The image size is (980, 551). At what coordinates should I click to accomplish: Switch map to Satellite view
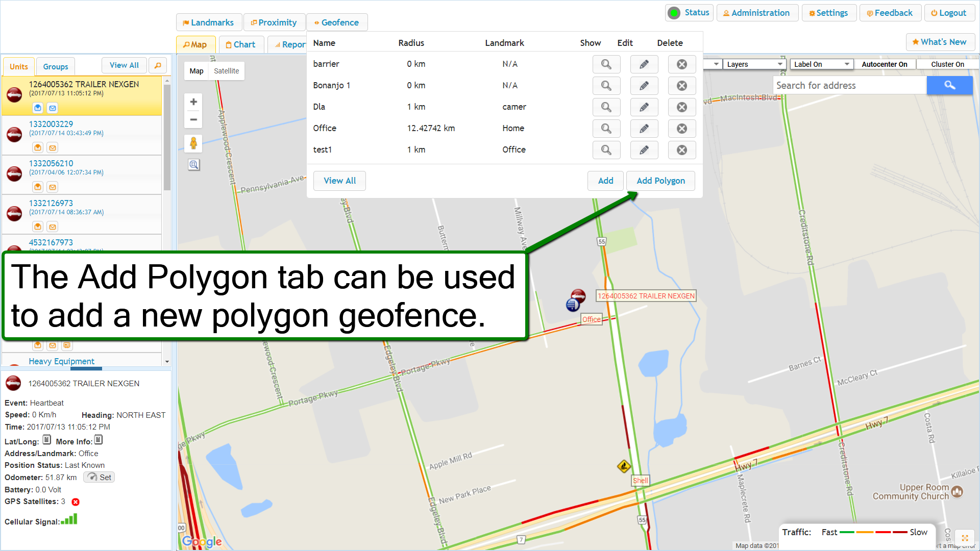point(226,71)
